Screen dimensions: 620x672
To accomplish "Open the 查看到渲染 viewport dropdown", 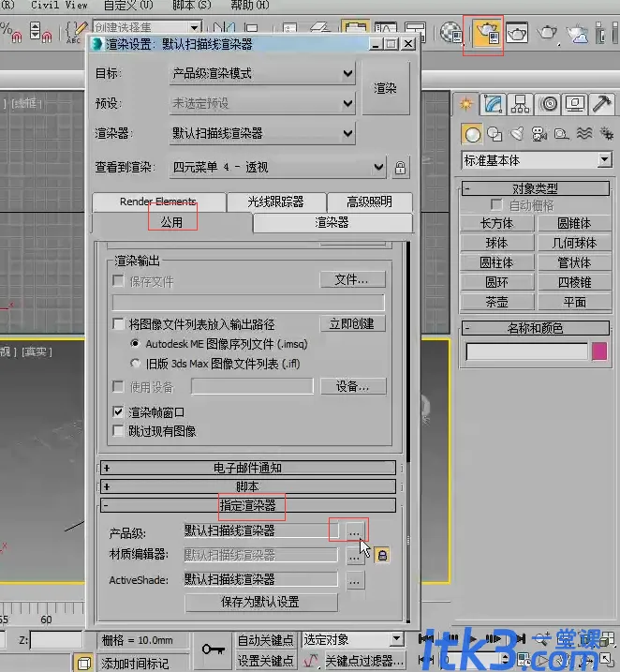I will (278, 167).
